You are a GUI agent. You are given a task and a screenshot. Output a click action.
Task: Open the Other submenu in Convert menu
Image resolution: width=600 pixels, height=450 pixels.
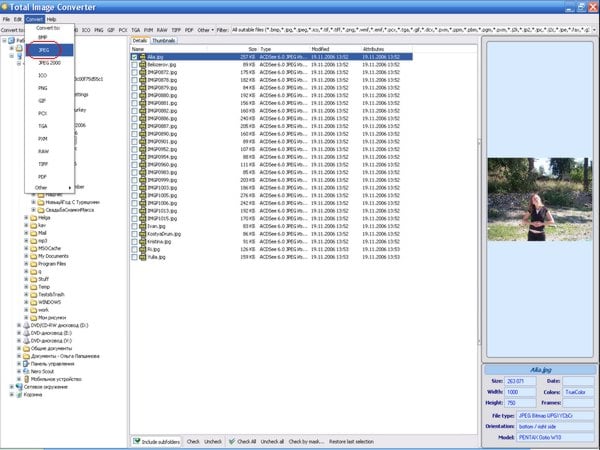[49, 188]
